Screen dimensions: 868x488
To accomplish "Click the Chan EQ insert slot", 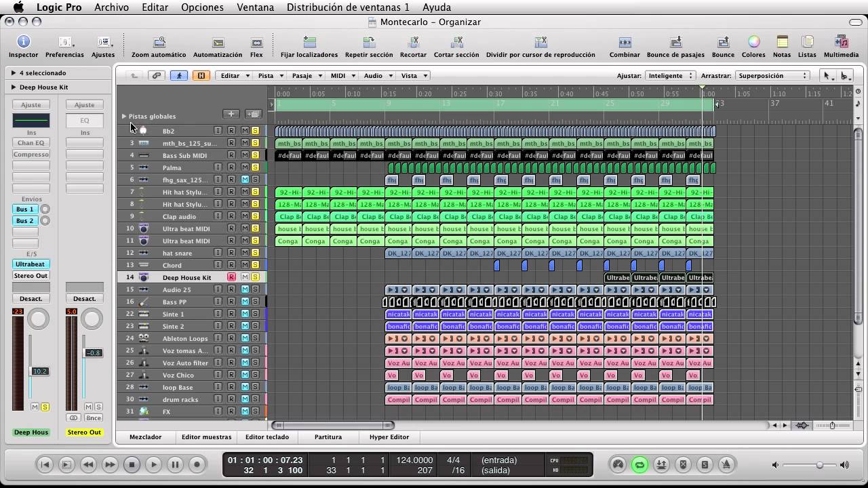I will click(x=31, y=143).
